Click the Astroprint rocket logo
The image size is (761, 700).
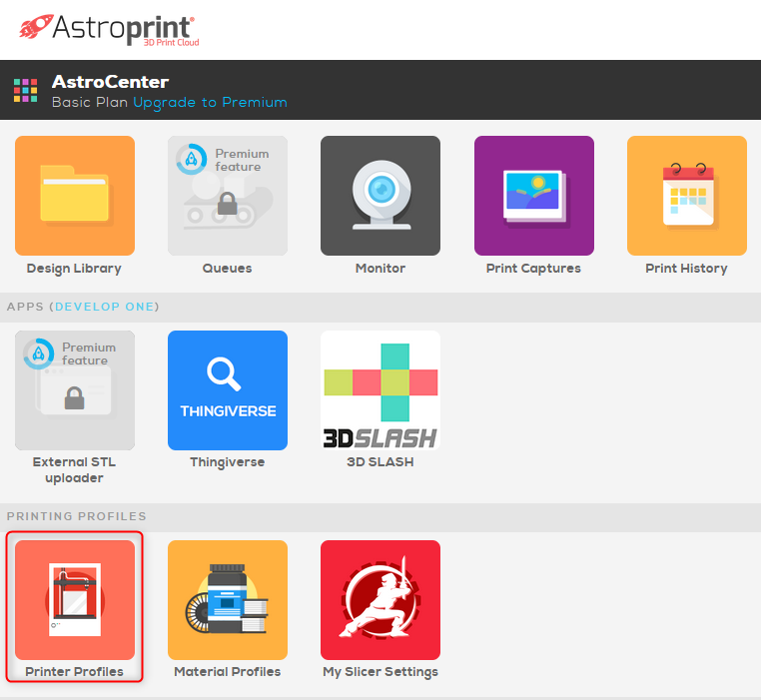(109, 29)
